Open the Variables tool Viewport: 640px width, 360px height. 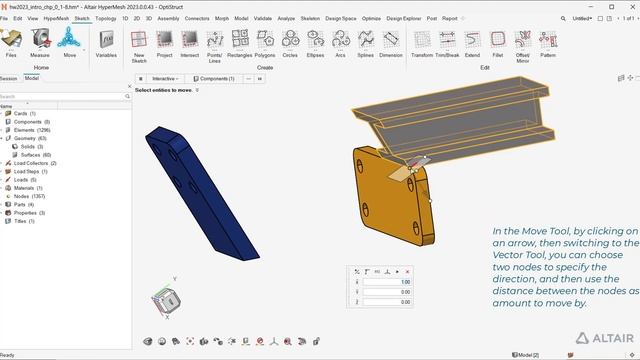point(106,43)
